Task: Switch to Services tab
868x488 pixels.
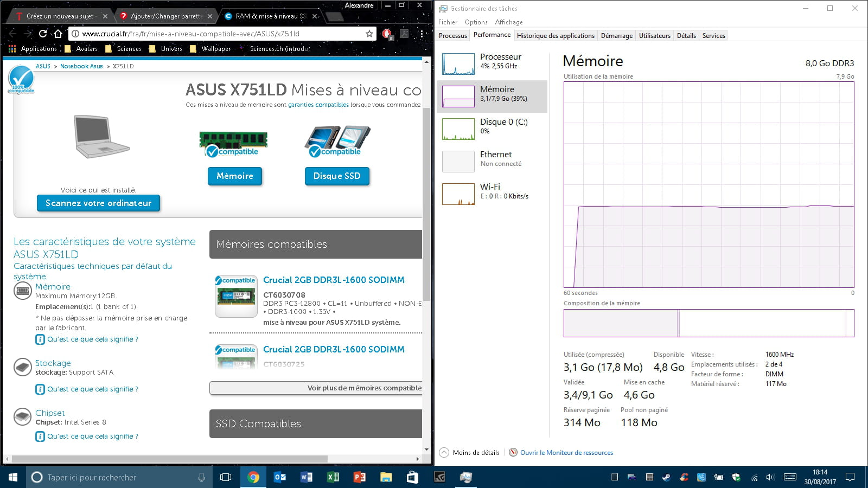Action: 713,36
